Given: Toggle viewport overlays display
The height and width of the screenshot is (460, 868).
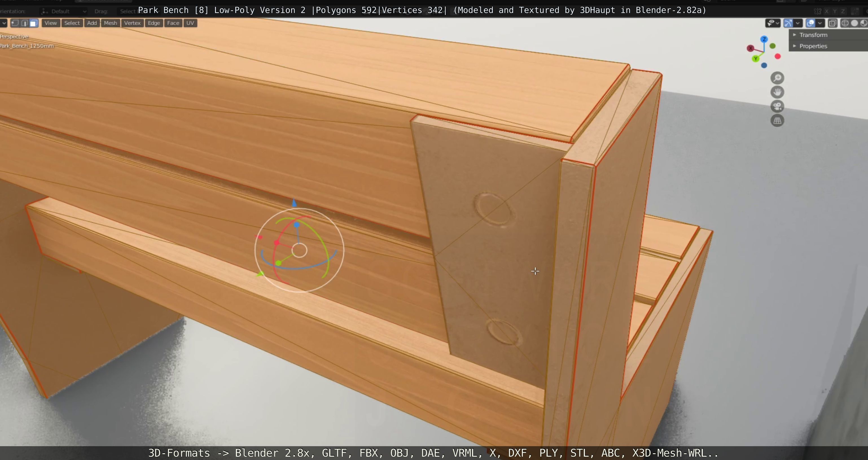Looking at the screenshot, I should pos(810,23).
